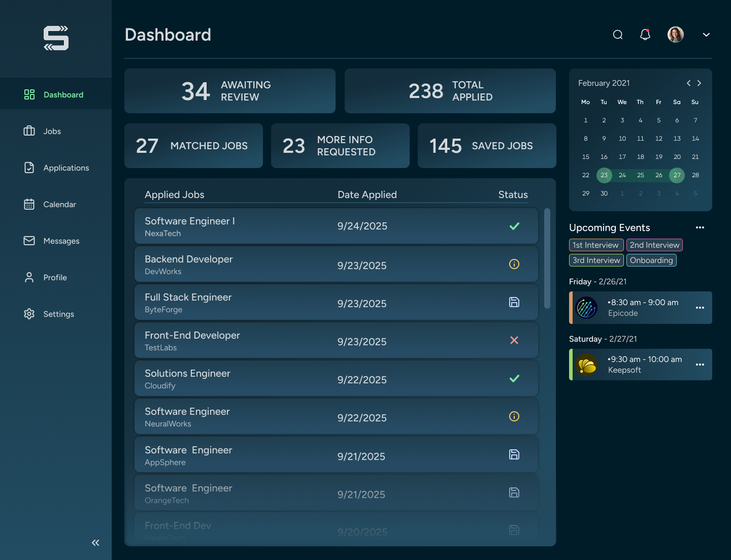The width and height of the screenshot is (731, 560).
Task: Open Upcoming Events more options menu
Action: click(x=700, y=227)
